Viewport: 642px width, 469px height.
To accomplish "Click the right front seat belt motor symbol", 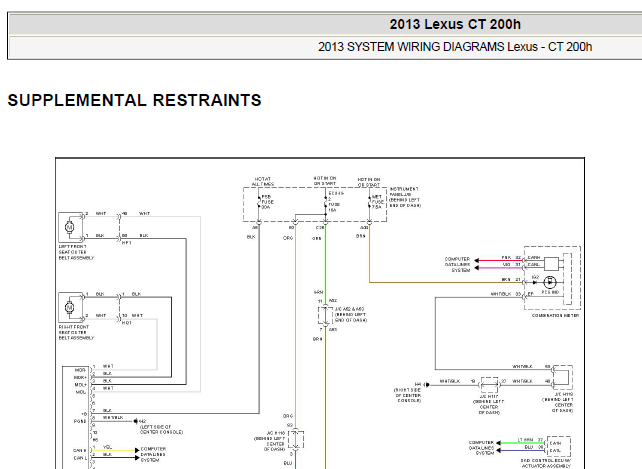I will pos(70,307).
